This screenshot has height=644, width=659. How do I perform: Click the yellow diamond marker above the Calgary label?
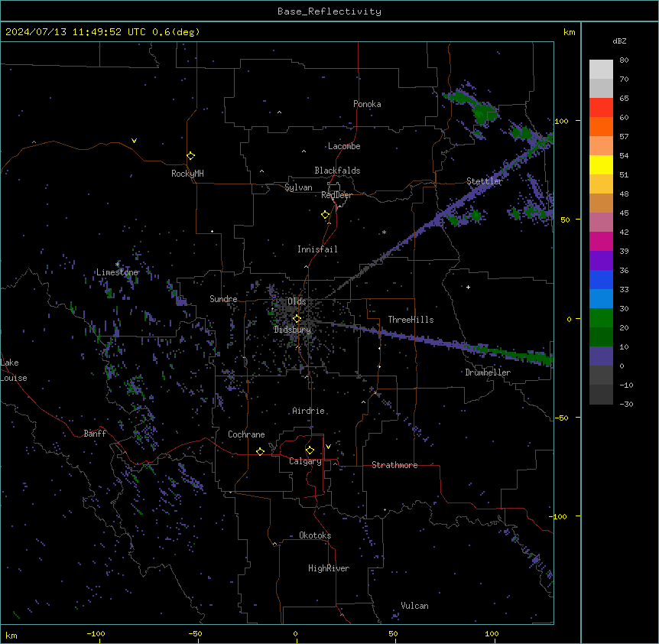[x=310, y=450]
